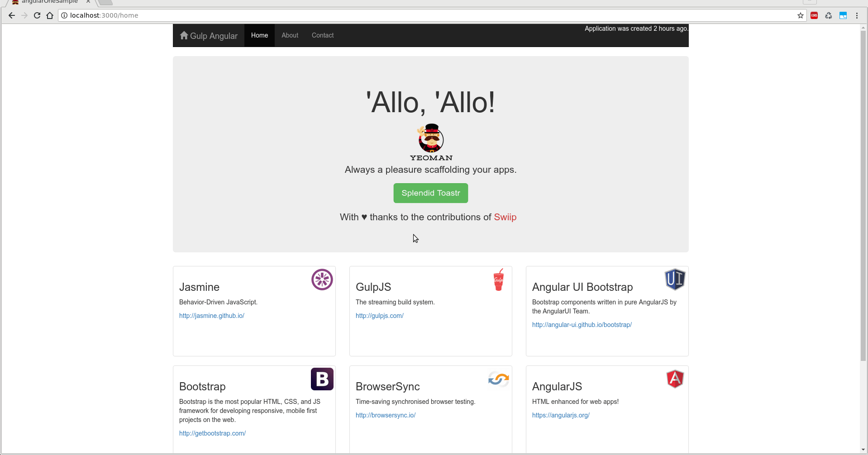Close the angularOneSample browser tab
Image resolution: width=868 pixels, height=455 pixels.
point(88,2)
